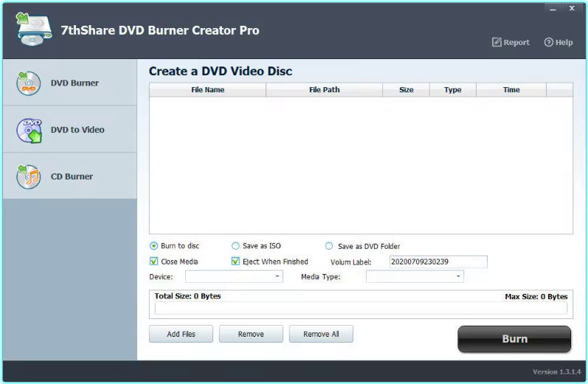Viewport: 588px width, 384px height.
Task: Switch to CD Burner section
Action: pos(70,176)
